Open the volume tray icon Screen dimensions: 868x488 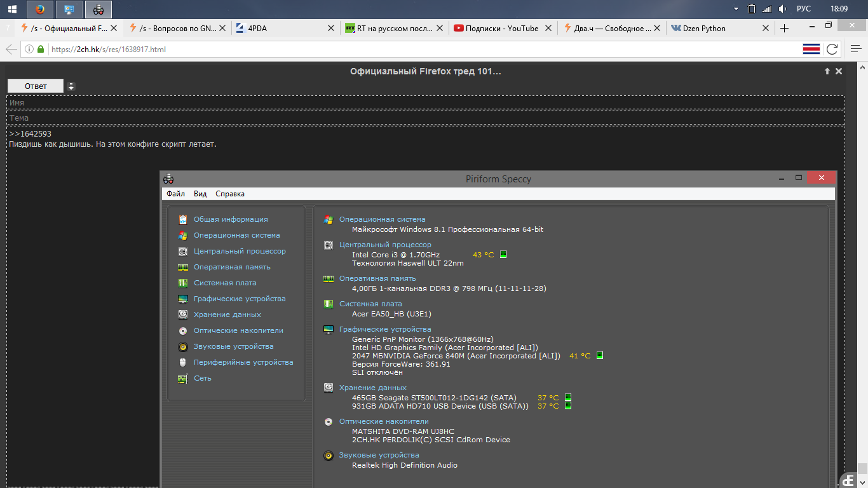click(x=783, y=9)
